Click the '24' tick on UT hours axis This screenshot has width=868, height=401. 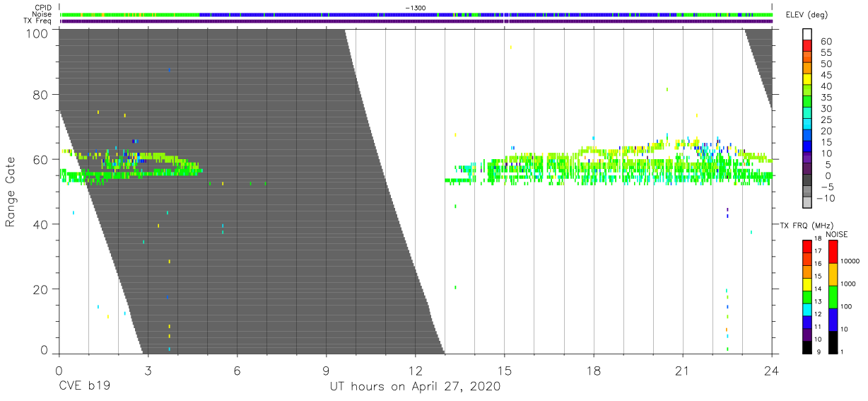coord(771,371)
